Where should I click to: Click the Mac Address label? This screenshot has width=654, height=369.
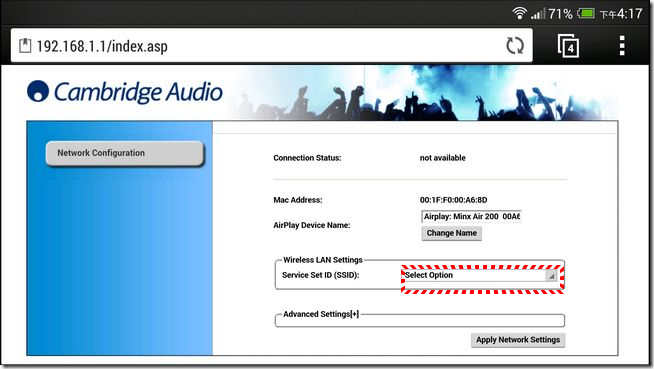(298, 200)
